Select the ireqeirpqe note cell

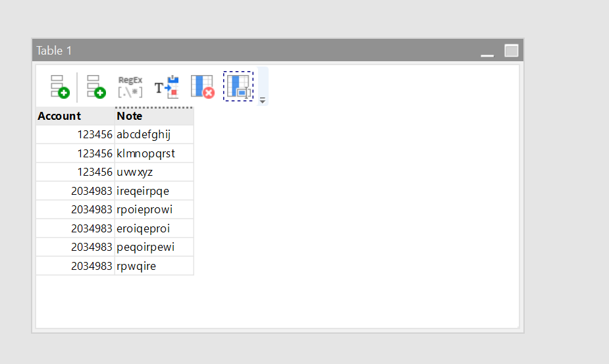(154, 191)
